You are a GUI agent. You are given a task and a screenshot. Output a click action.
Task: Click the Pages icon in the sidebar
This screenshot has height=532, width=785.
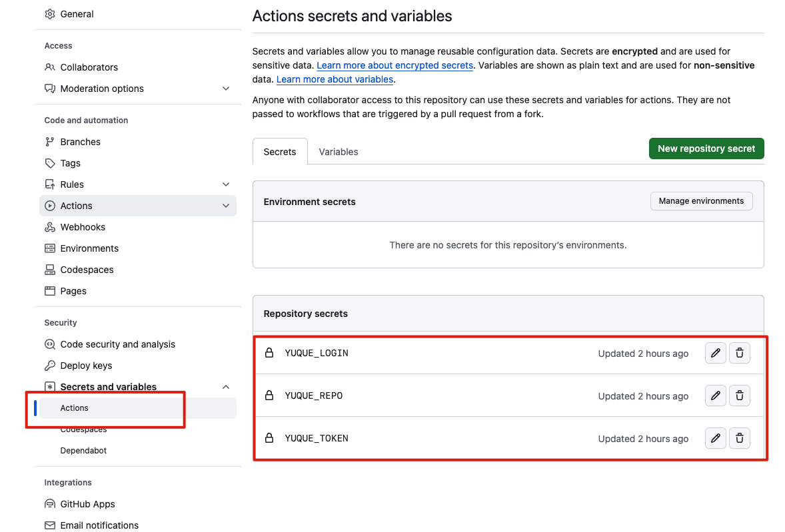(x=50, y=290)
